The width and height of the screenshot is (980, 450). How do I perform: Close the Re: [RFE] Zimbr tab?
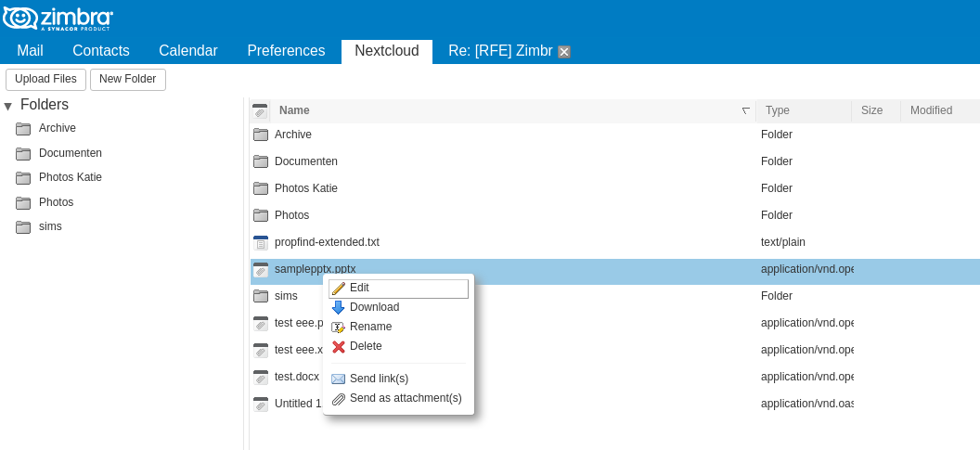coord(563,52)
